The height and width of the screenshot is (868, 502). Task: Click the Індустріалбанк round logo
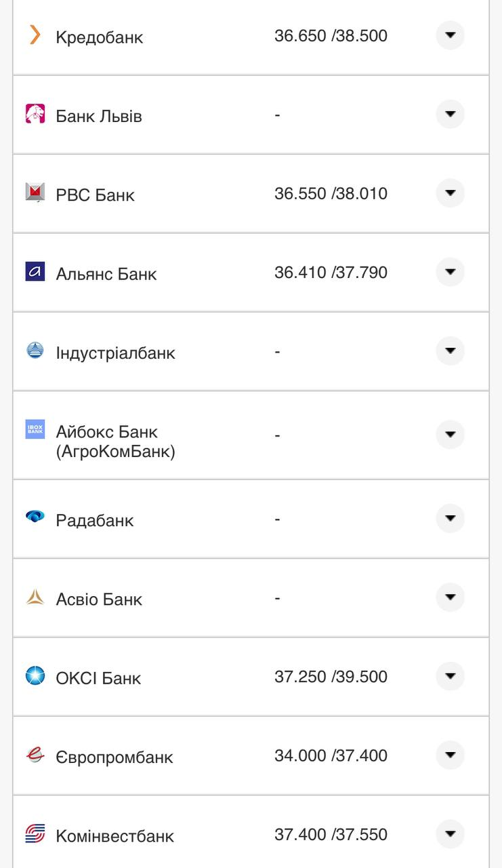[x=35, y=351]
